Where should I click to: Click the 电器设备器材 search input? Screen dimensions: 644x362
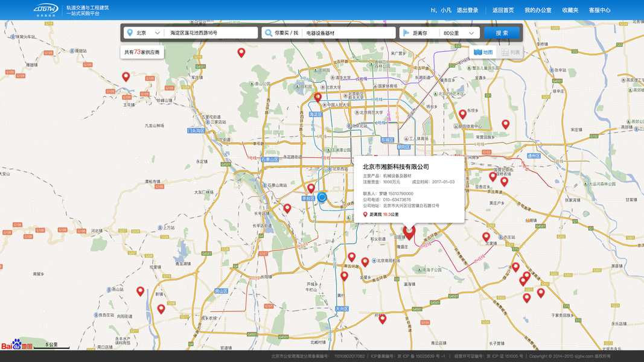tap(348, 33)
